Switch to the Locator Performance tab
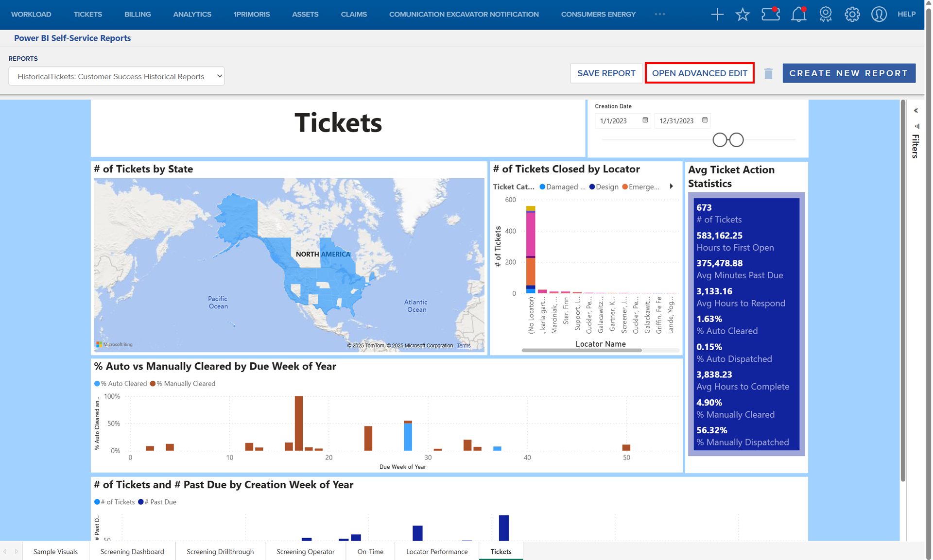933x560 pixels. [436, 551]
